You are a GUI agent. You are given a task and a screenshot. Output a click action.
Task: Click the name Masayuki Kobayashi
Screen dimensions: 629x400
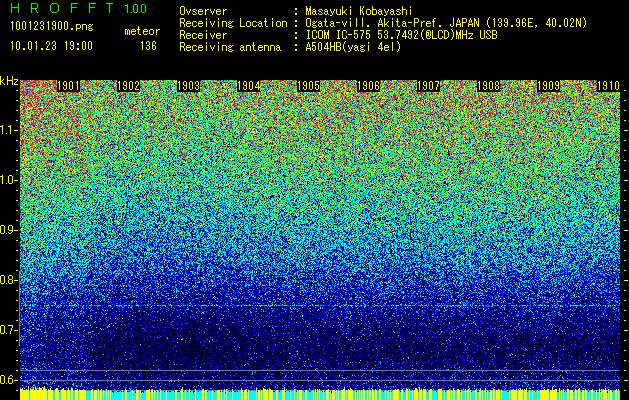(359, 11)
